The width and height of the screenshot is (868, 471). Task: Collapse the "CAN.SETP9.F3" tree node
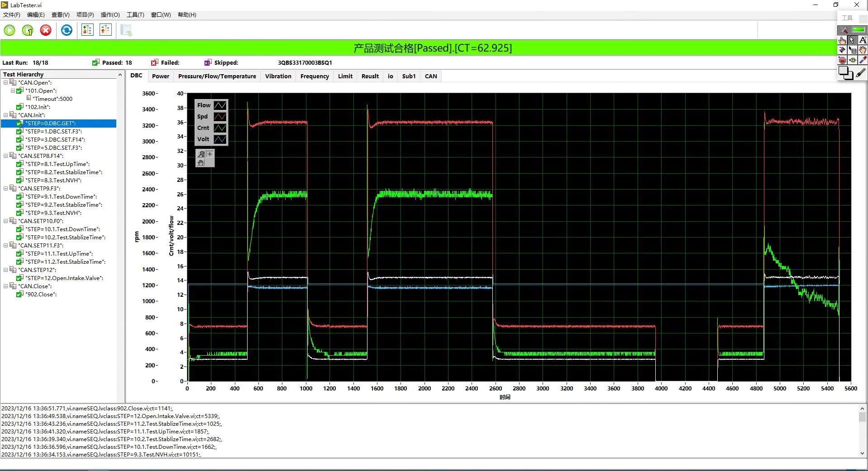pyautogui.click(x=5, y=189)
